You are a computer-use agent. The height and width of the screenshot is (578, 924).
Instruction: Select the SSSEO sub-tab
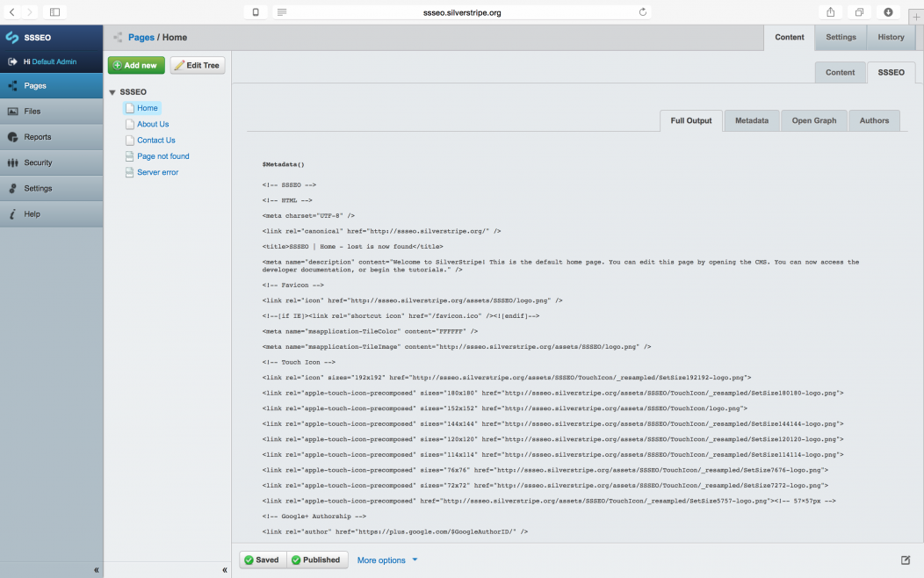891,73
